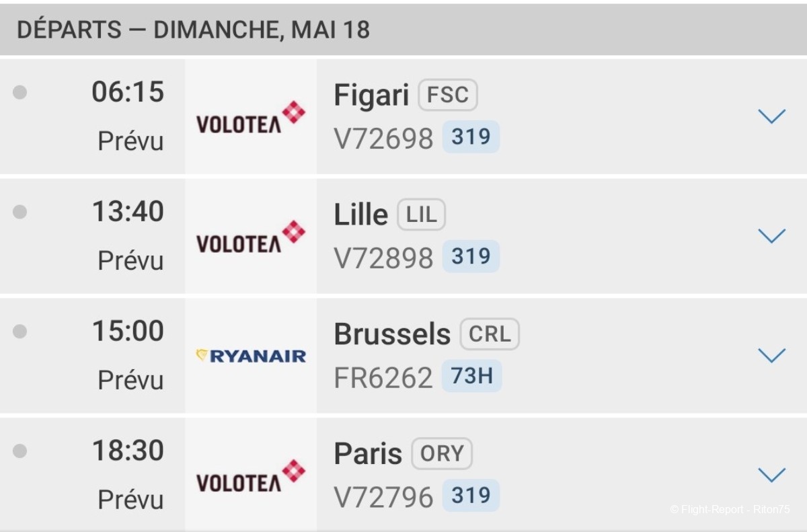
Task: Click the grey status dot beside 06:15
Action: coord(20,92)
